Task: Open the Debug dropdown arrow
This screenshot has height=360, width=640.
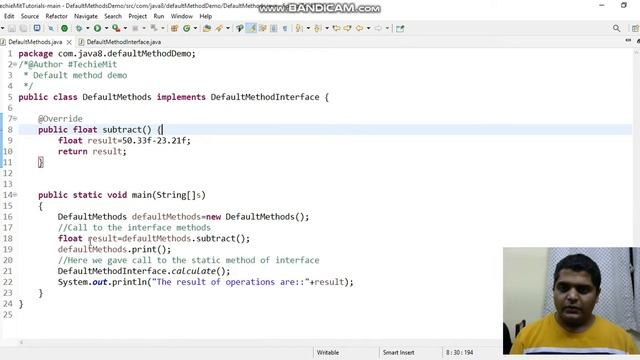Action: coord(87,28)
